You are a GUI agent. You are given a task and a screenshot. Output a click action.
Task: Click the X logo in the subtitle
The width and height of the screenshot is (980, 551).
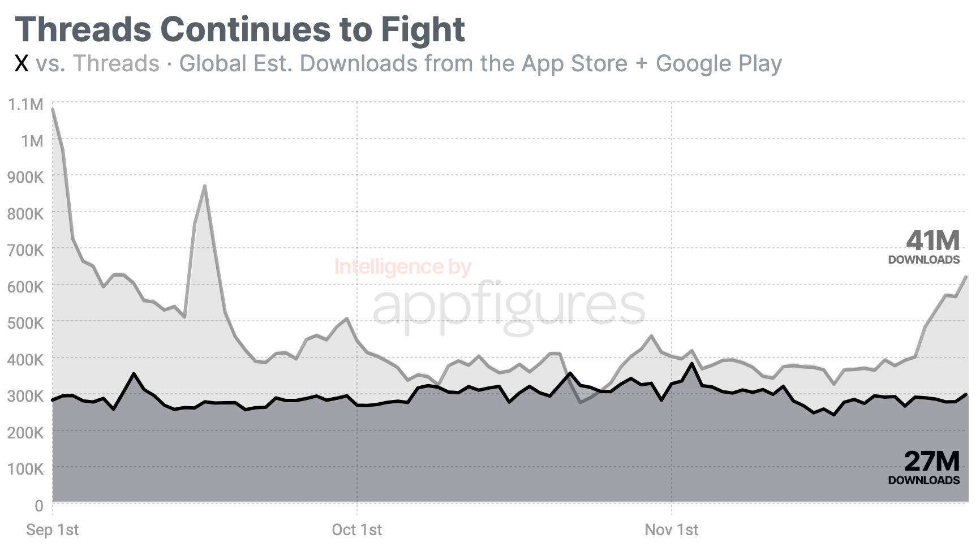point(22,64)
